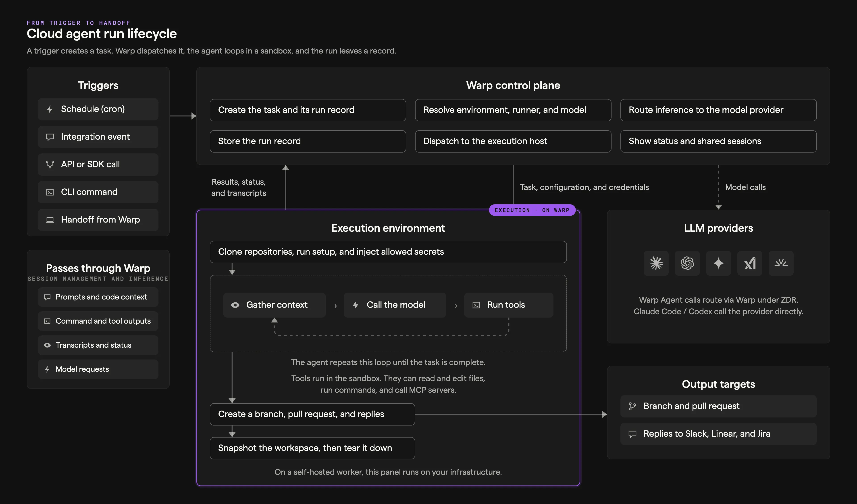Image resolution: width=857 pixels, height=504 pixels.
Task: Click the Anthropic starburst provider icon
Action: pyautogui.click(x=656, y=263)
